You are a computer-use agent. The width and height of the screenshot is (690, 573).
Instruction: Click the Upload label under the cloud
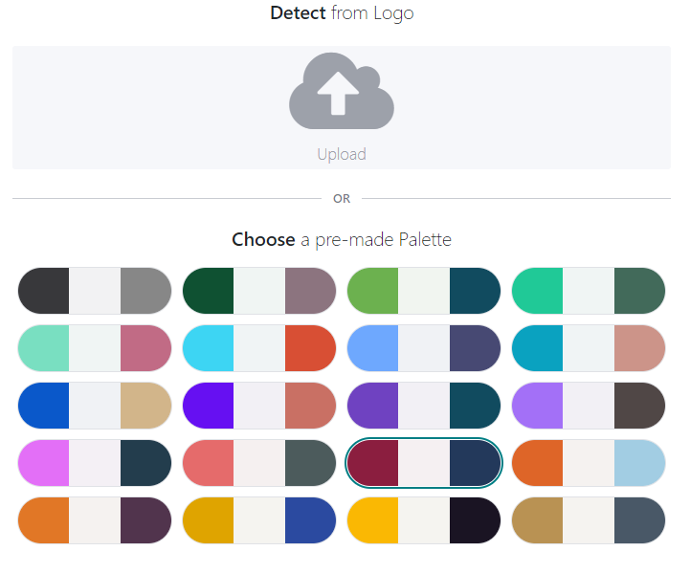tap(341, 154)
